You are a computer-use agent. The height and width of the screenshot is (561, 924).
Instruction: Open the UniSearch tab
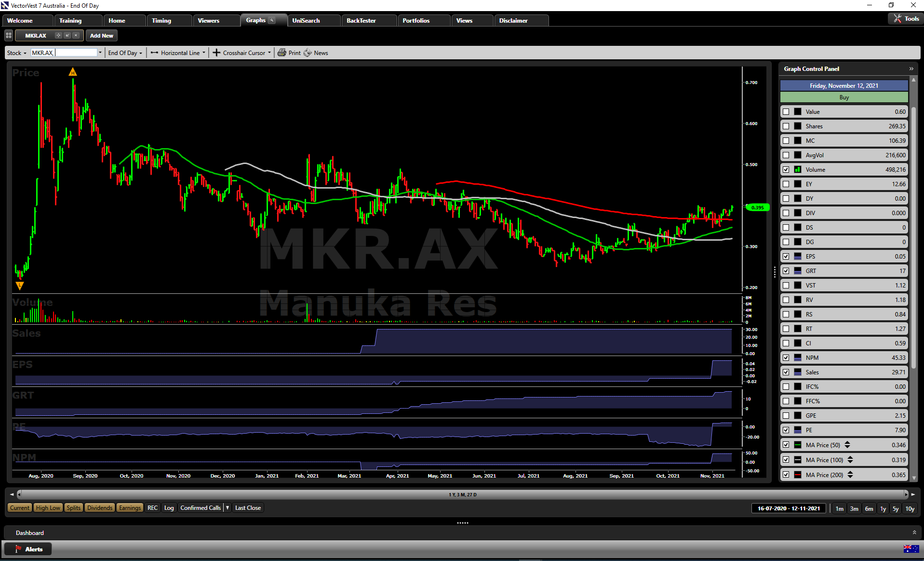click(x=314, y=20)
